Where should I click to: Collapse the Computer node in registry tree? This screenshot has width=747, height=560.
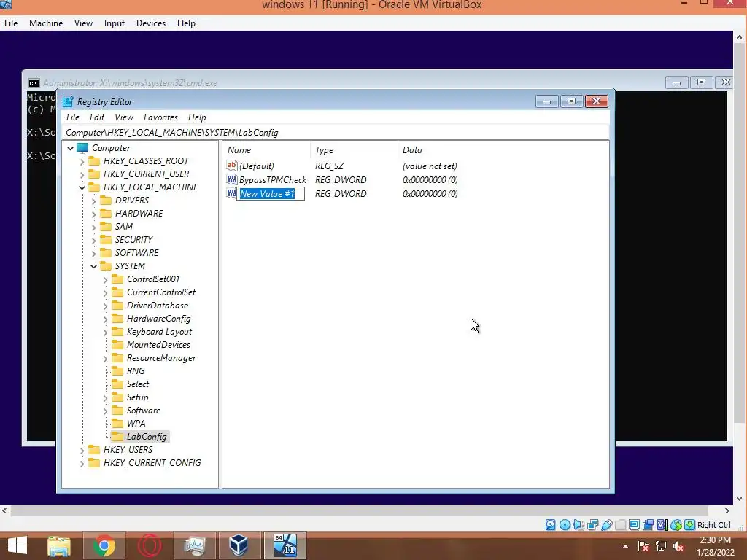(x=71, y=148)
